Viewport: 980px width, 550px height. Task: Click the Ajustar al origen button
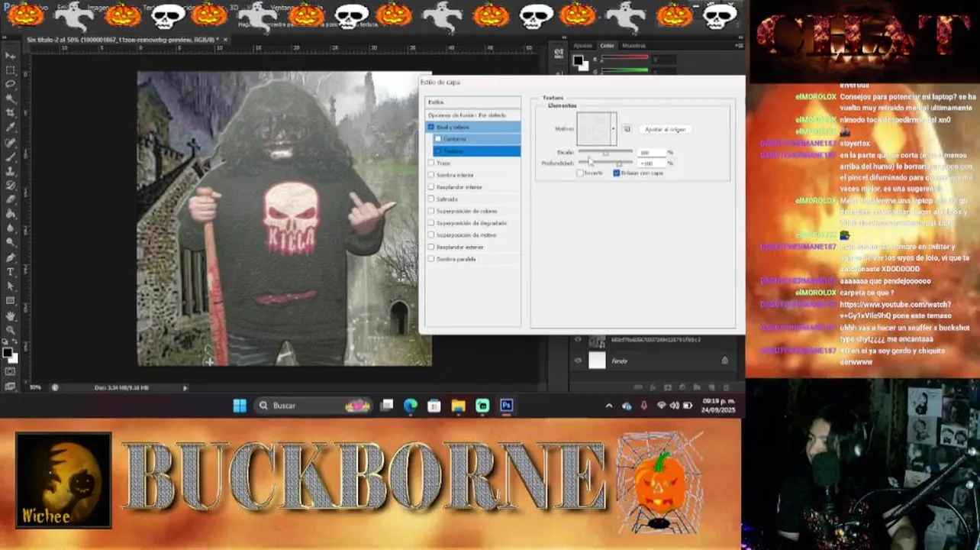[665, 129]
